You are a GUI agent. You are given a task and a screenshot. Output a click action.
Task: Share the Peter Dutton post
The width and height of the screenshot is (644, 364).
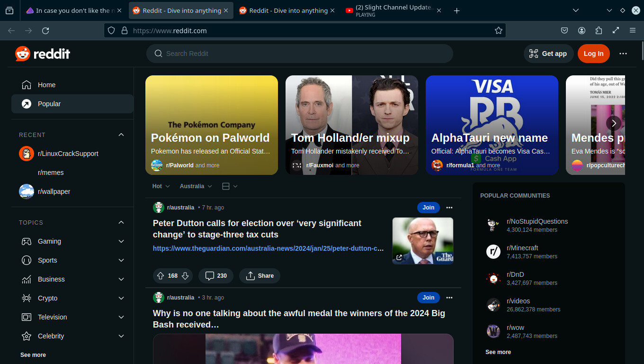(259, 276)
